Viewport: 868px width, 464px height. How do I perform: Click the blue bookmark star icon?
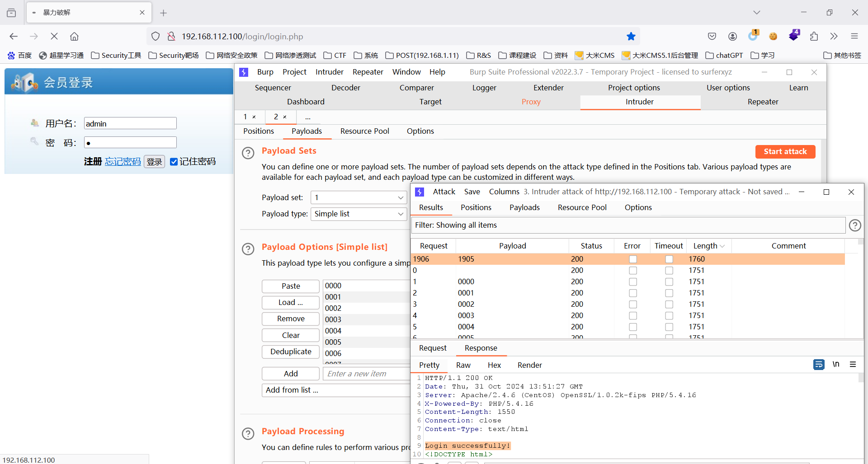[631, 37]
